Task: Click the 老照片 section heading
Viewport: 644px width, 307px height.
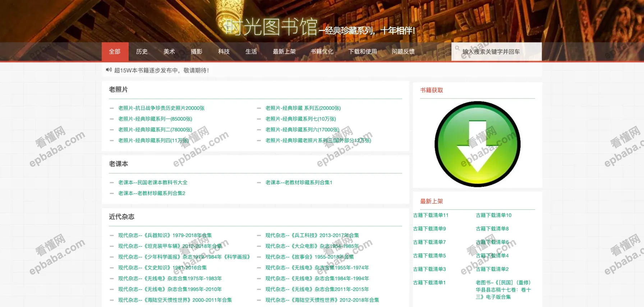Action: tap(118, 90)
